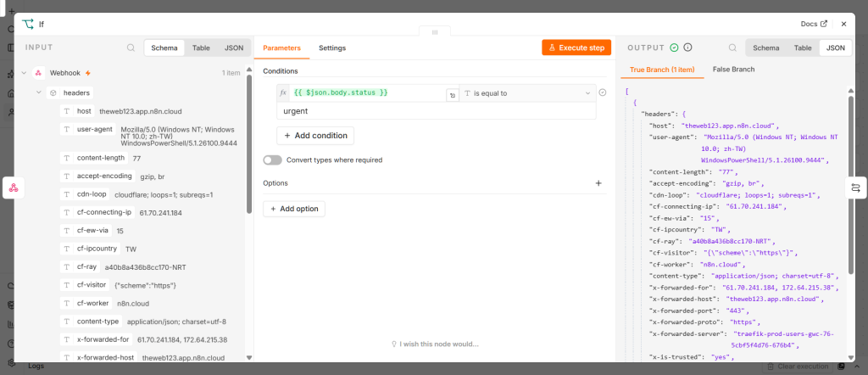
Task: Click the user-agent field in schema
Action: (88, 129)
